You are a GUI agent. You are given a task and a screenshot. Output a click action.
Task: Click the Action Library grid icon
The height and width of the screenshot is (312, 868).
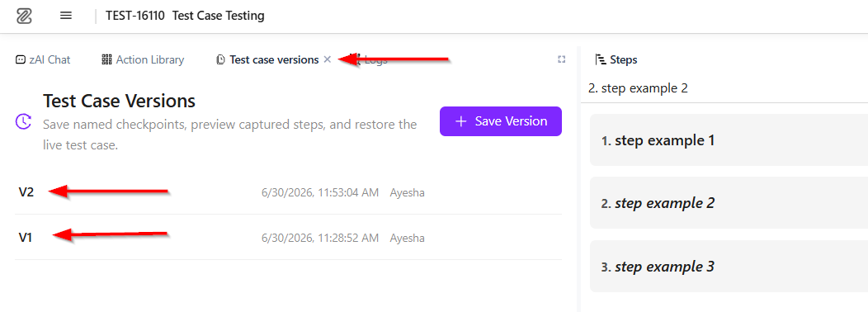pyautogui.click(x=106, y=60)
